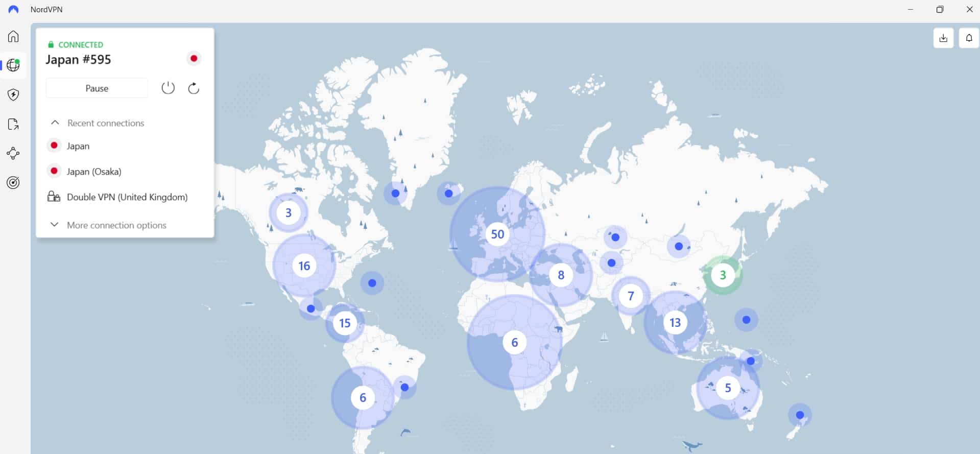Click the download updates icon
Image resolution: width=980 pixels, height=454 pixels.
click(x=943, y=38)
